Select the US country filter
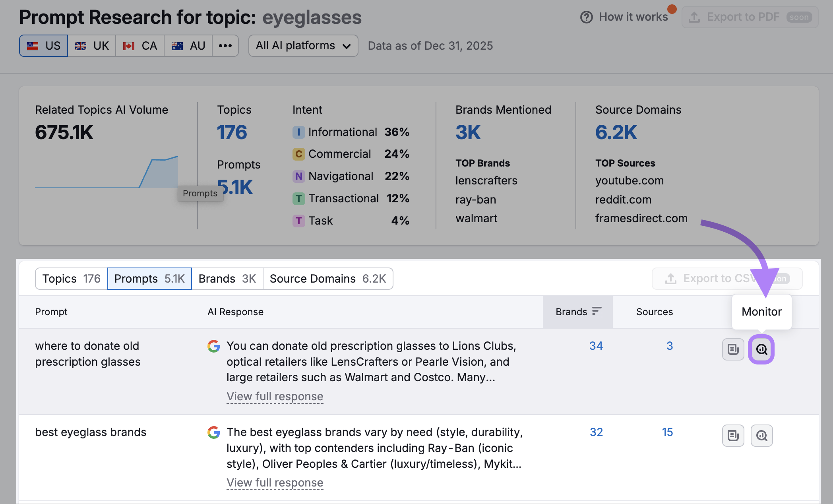The height and width of the screenshot is (504, 833). tap(44, 46)
